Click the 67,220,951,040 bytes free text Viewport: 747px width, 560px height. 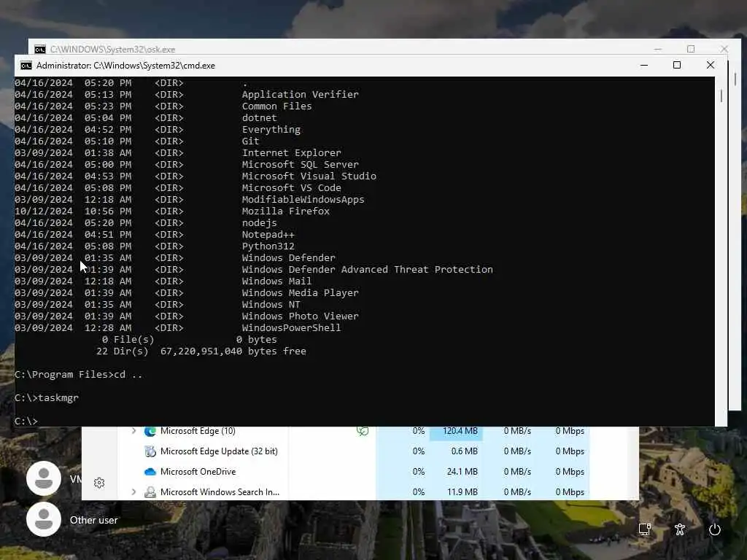(x=233, y=351)
